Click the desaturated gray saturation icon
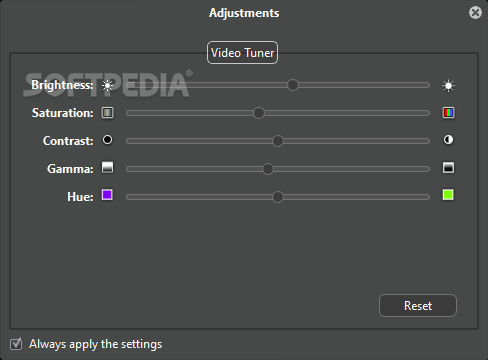 point(107,113)
